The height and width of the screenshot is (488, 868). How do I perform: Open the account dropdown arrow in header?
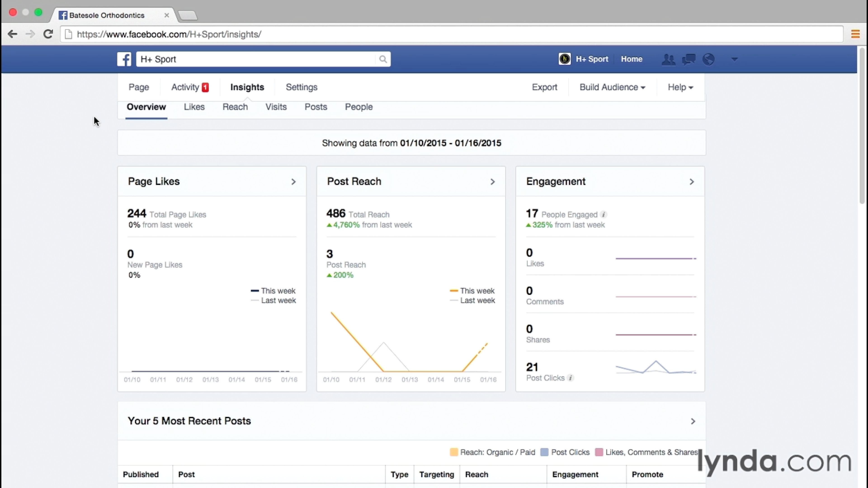click(x=735, y=59)
